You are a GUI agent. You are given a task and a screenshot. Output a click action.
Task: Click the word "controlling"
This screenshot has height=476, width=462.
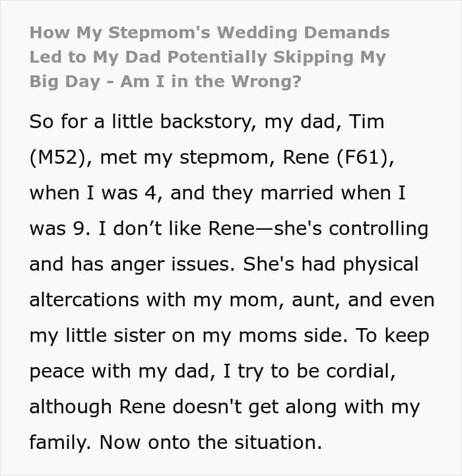[378, 229]
